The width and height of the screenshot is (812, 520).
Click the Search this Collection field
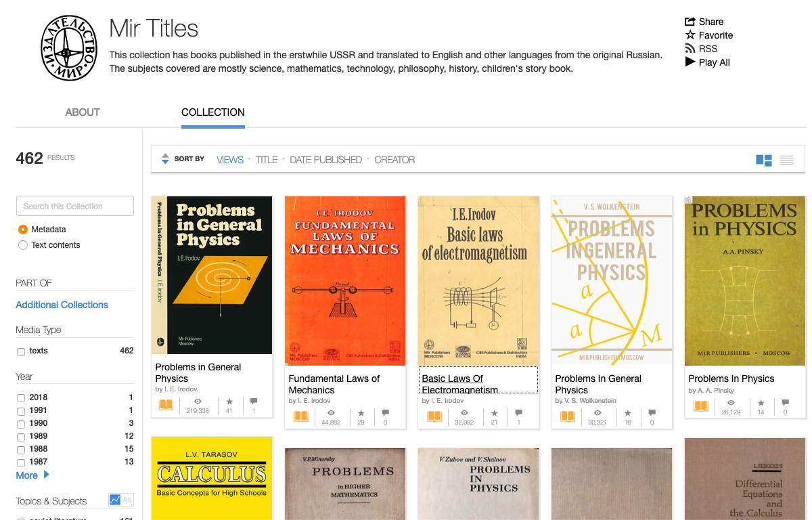[x=74, y=206]
